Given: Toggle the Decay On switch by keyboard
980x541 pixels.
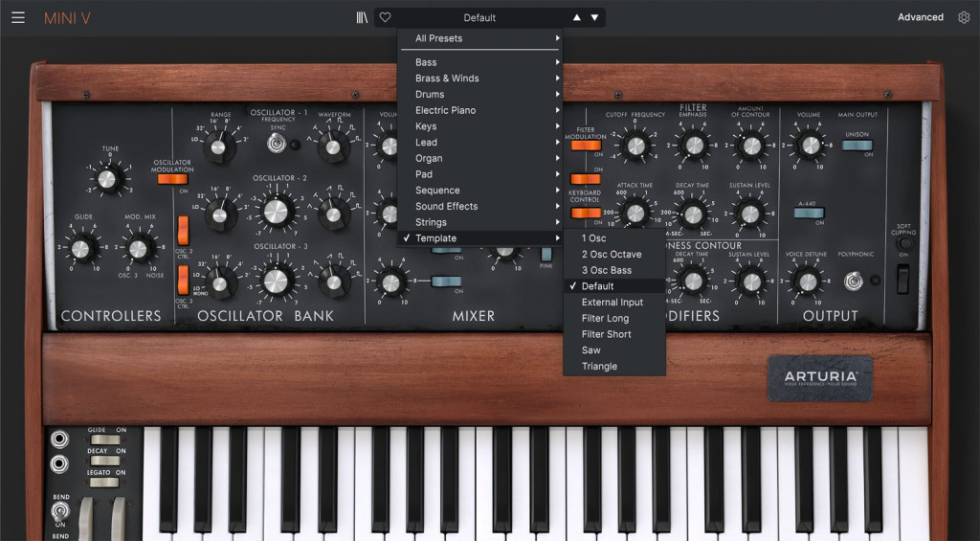Looking at the screenshot, I should coord(104,461).
